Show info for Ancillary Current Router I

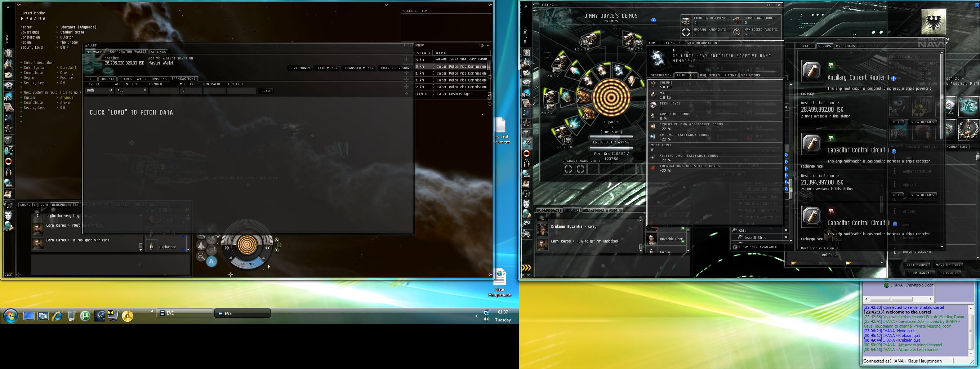[x=894, y=78]
